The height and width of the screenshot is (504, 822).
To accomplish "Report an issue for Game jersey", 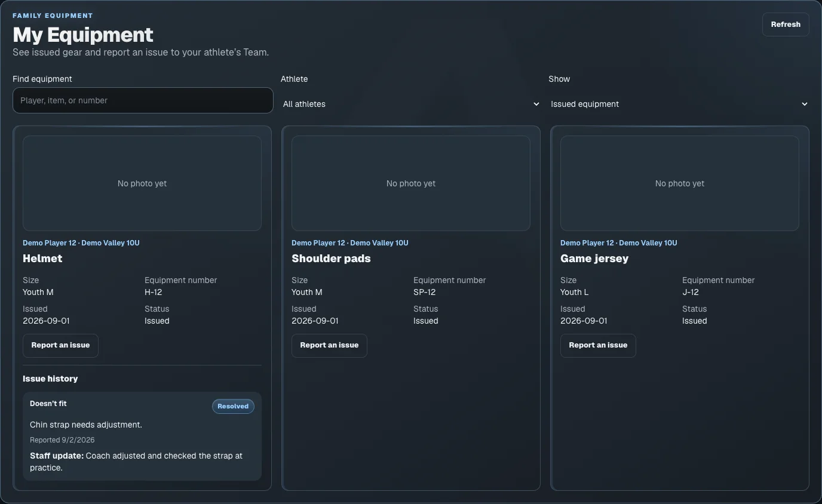I will 598,345.
